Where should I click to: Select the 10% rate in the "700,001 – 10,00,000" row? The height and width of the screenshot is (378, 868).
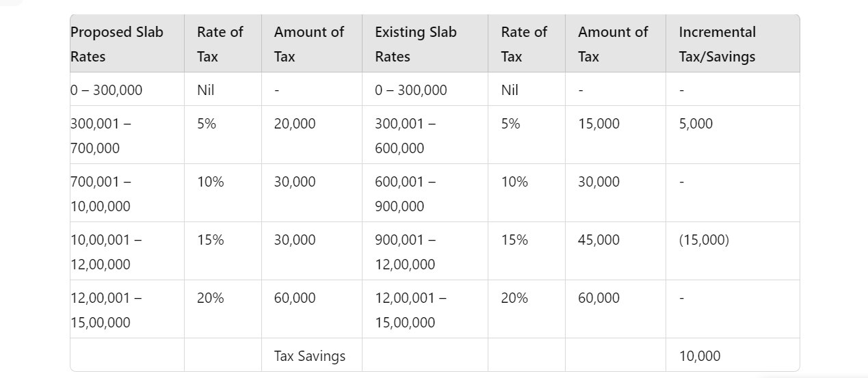click(x=211, y=182)
